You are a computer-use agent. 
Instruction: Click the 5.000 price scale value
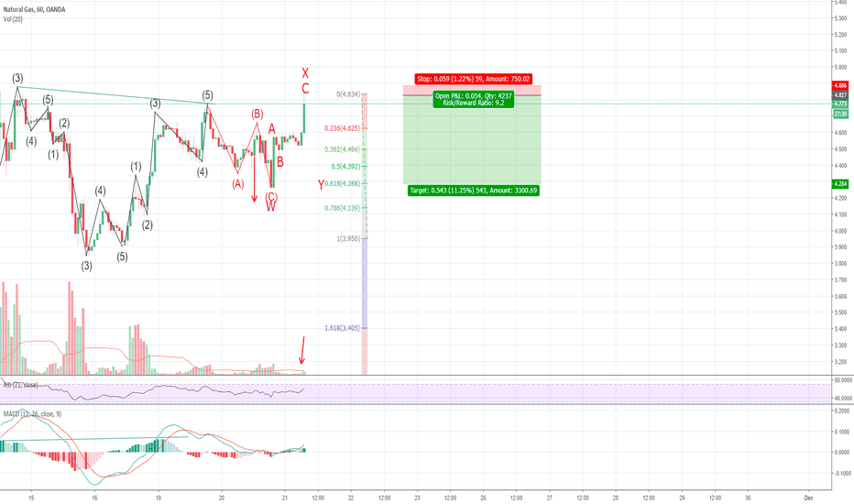coord(840,68)
